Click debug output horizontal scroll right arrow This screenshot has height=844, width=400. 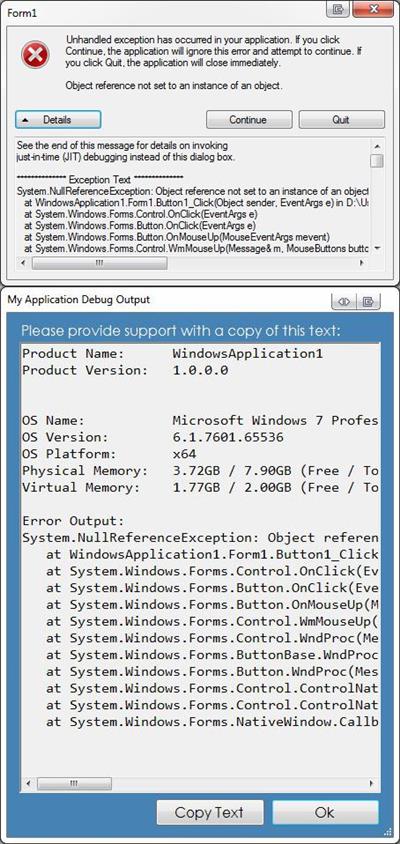click(371, 783)
